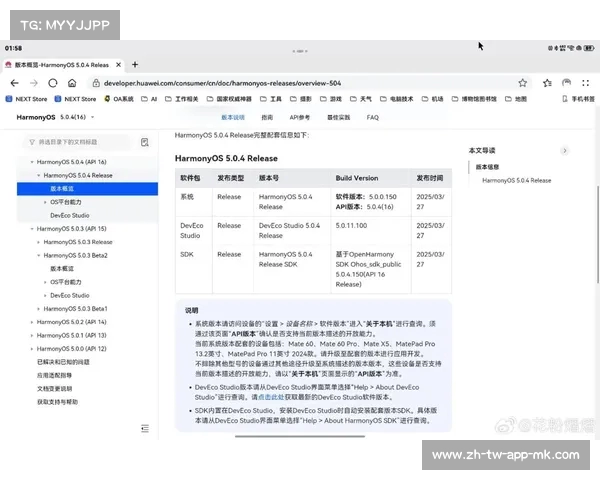Open the 摄影 bookmarks folder
600x480 pixels.
pos(301,99)
